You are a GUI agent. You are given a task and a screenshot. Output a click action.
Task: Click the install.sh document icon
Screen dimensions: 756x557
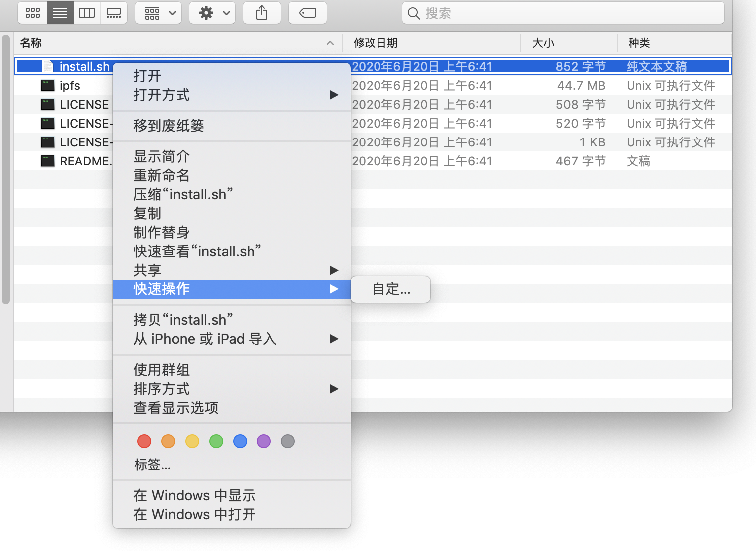[x=48, y=65]
